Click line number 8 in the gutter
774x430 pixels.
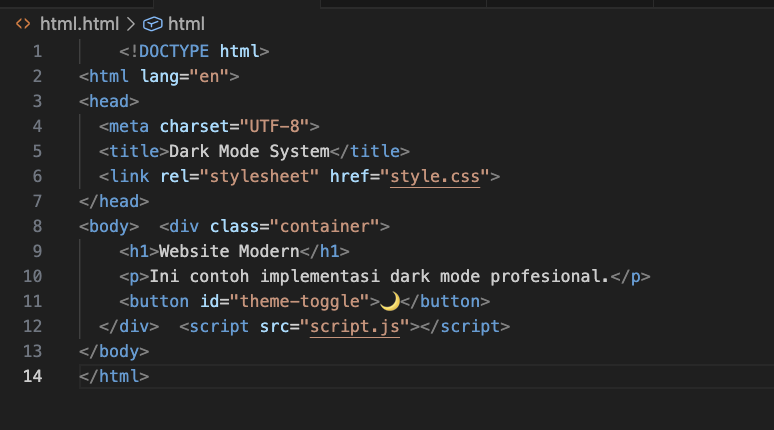37,226
